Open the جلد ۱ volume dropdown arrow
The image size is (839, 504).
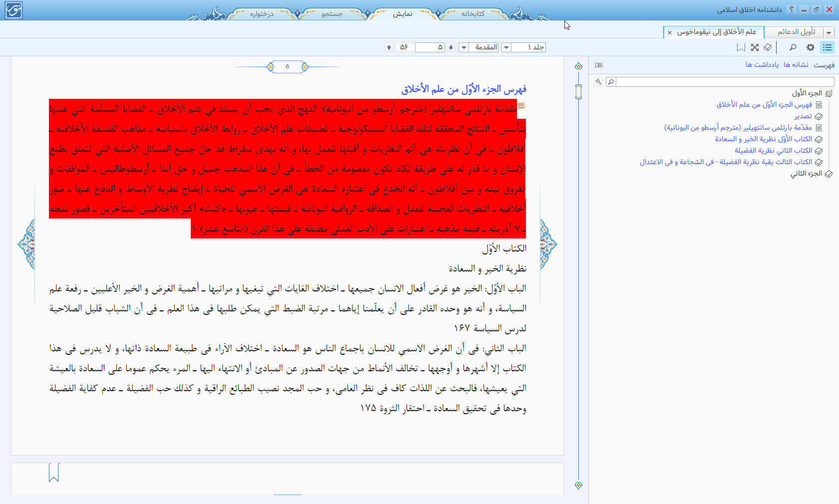506,47
